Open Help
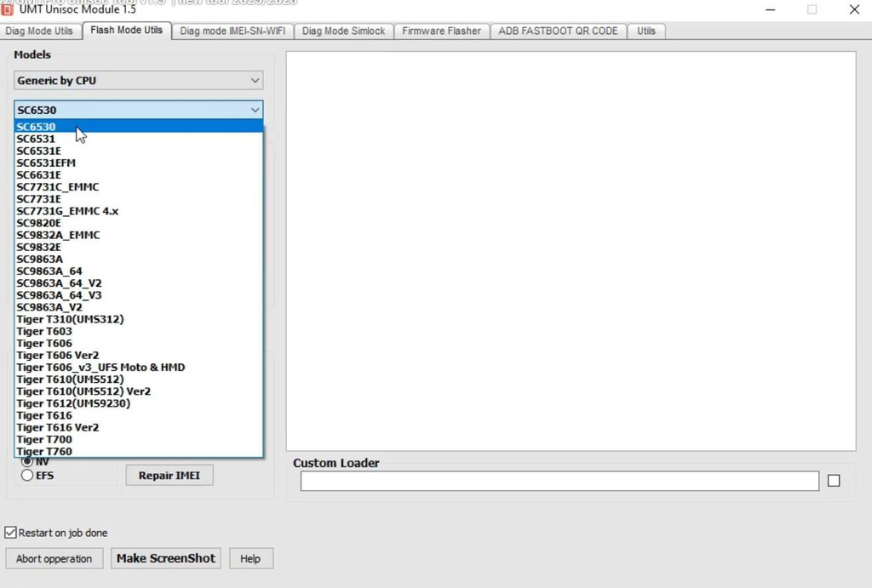The image size is (872, 588). coord(250,558)
